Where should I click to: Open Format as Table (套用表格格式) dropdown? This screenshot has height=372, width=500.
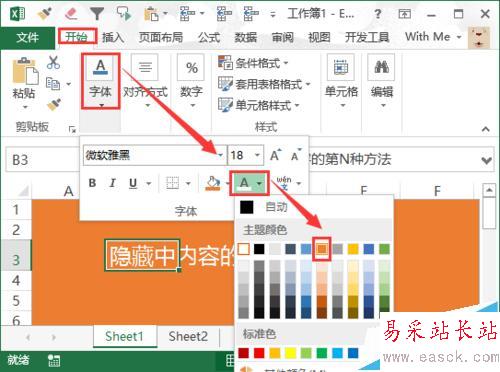point(264,84)
